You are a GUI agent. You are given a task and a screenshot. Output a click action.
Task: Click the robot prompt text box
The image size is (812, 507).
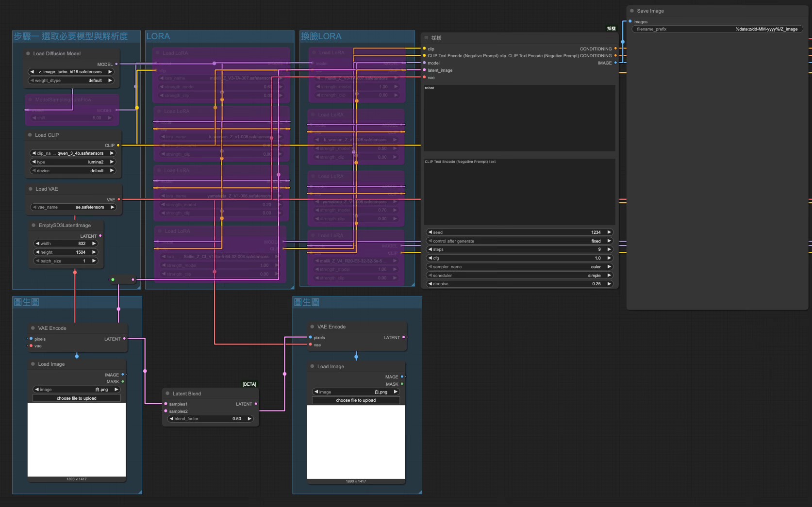tap(519, 118)
